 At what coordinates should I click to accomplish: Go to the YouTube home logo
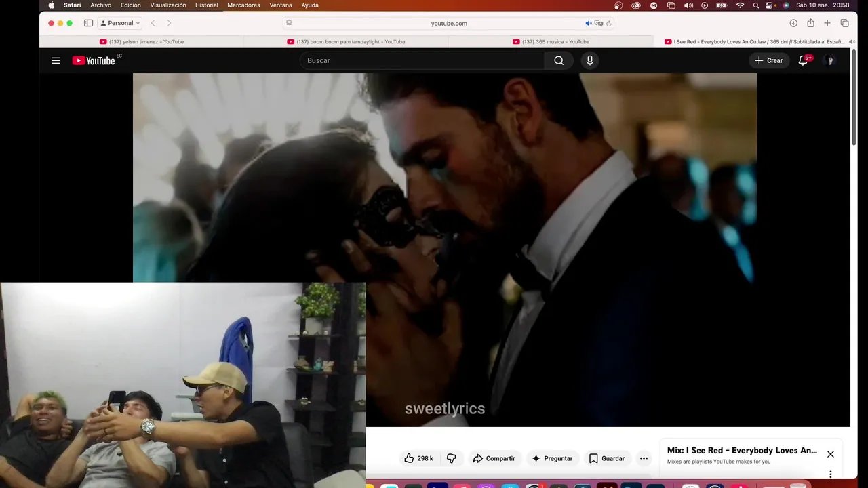click(94, 60)
